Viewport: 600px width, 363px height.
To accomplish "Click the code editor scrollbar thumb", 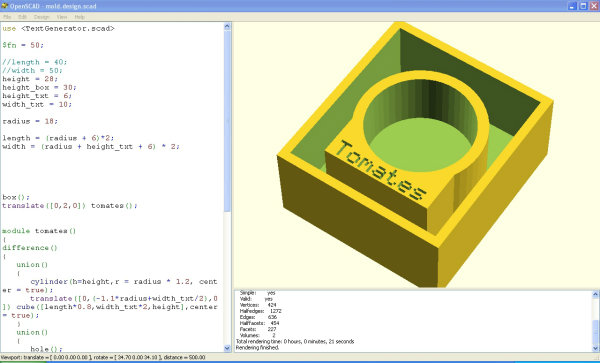I will pyautogui.click(x=227, y=121).
